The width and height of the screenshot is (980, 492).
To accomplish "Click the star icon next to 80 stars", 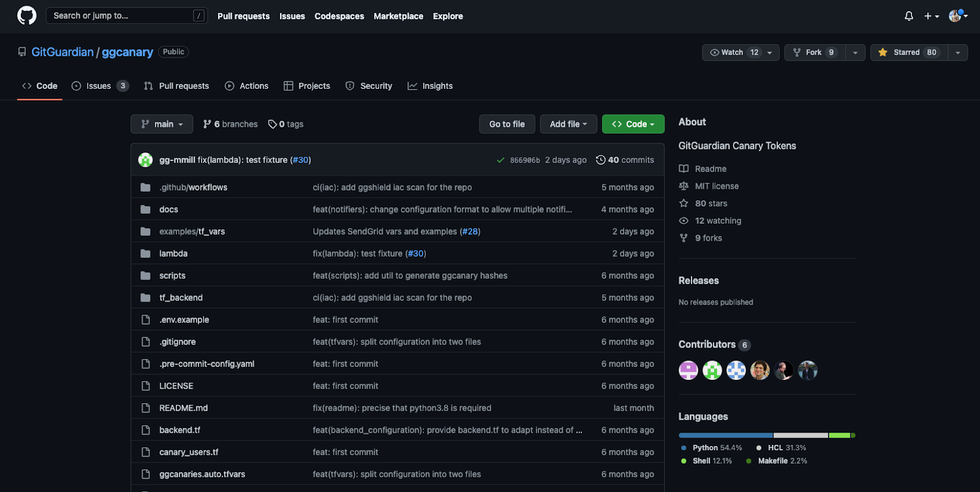I will [x=684, y=203].
